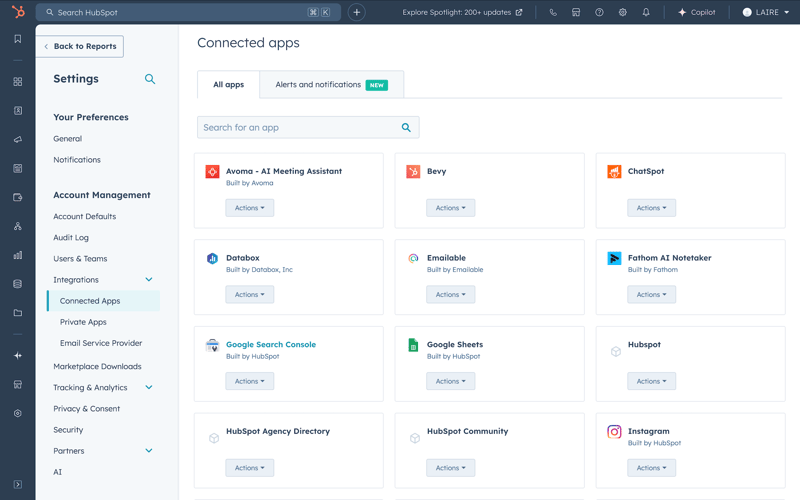Collapse the Integrations section chevron
The height and width of the screenshot is (500, 800).
coord(148,280)
